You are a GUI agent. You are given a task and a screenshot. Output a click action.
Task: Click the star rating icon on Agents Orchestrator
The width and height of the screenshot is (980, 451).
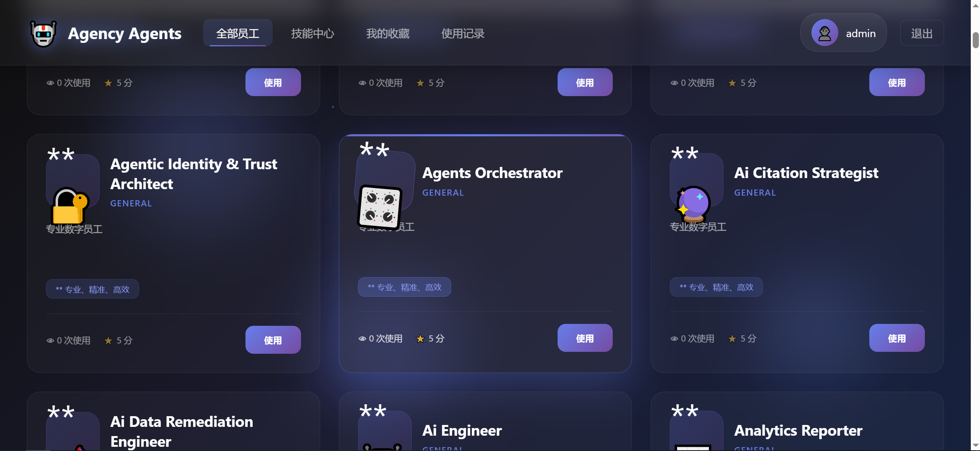(x=420, y=339)
